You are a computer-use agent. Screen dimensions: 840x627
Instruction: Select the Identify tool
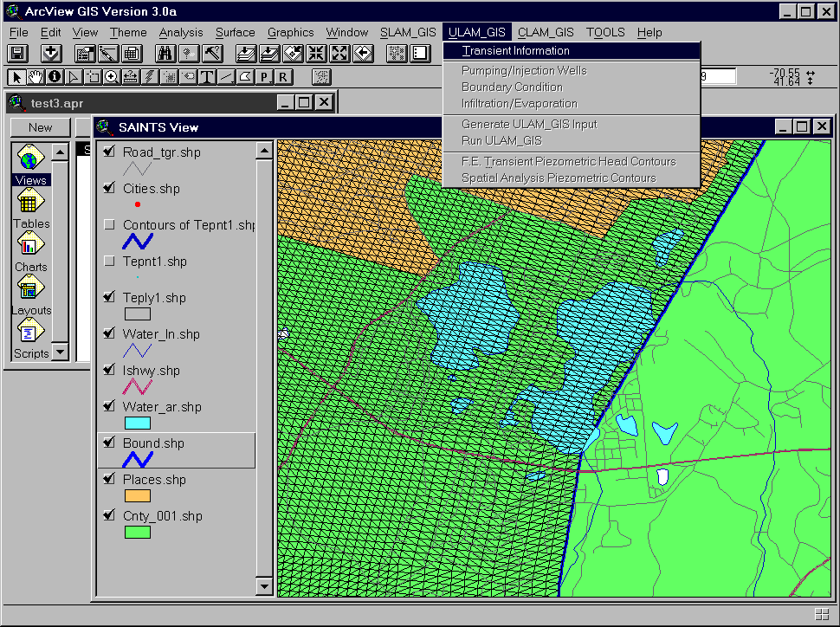pyautogui.click(x=55, y=77)
